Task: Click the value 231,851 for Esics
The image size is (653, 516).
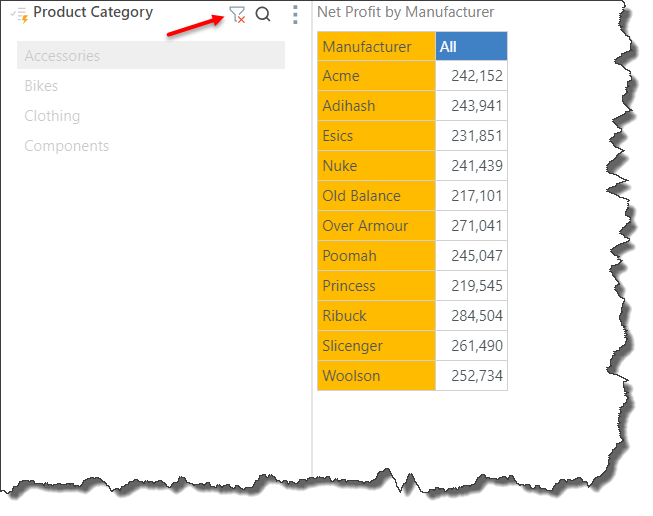Action: tap(471, 136)
